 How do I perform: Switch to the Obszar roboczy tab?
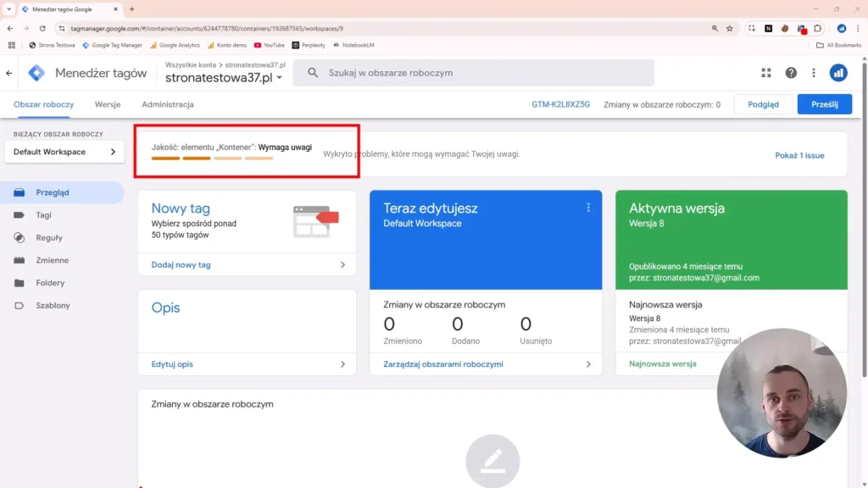point(44,104)
